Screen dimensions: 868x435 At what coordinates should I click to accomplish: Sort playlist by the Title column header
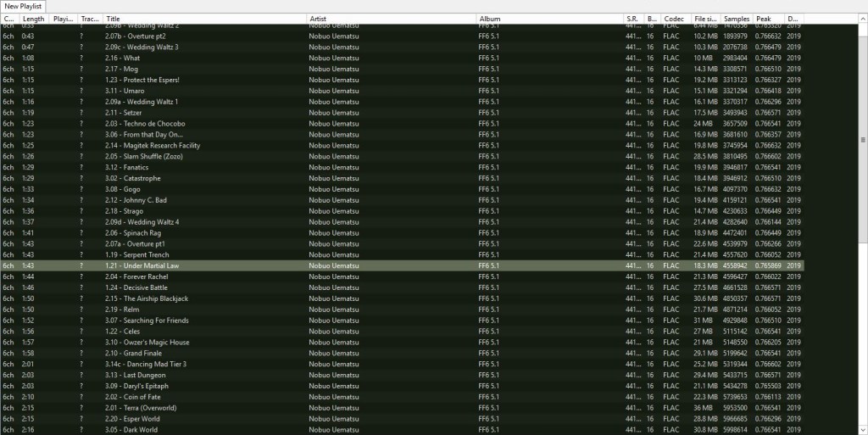pyautogui.click(x=203, y=19)
